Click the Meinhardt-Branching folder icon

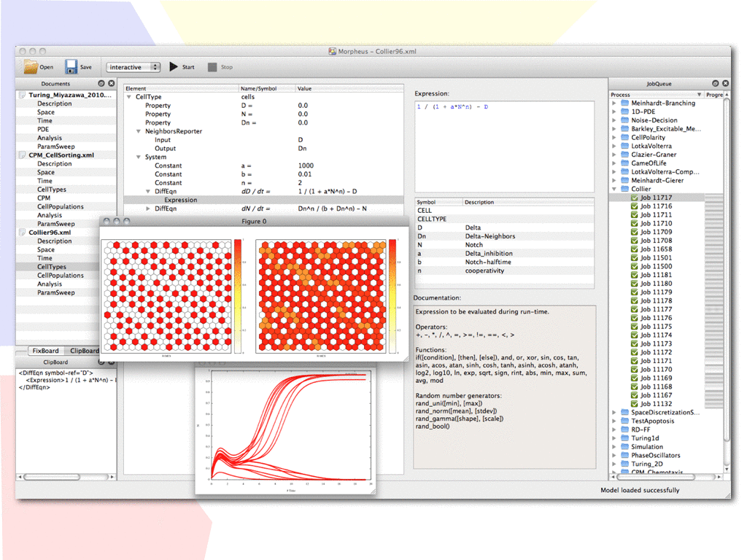[624, 103]
